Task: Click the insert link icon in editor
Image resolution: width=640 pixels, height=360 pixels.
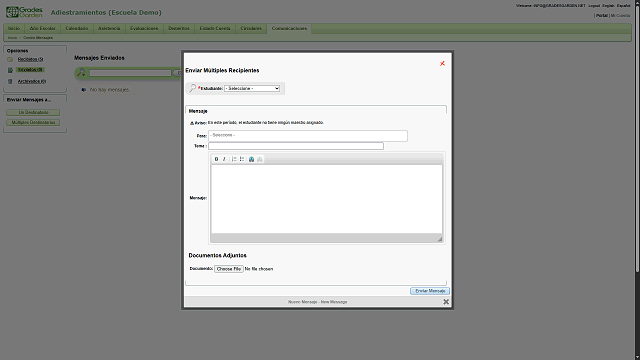Action: (x=251, y=159)
